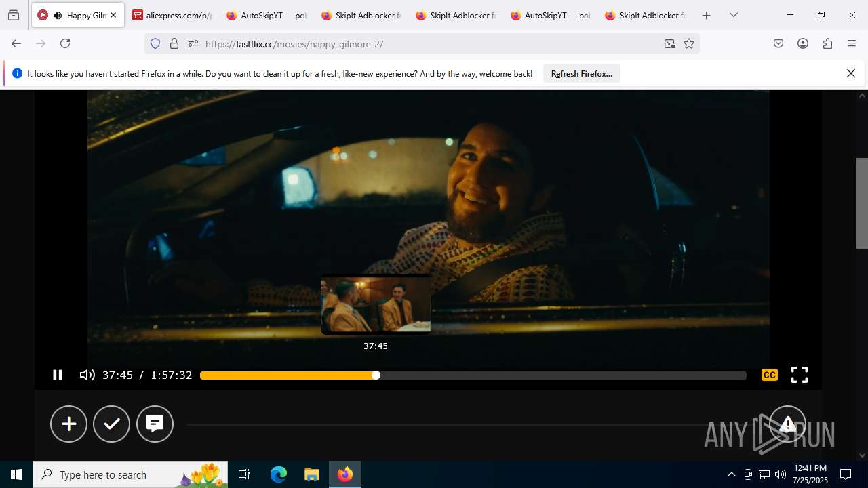Open the Firefox application menu
868x488 pixels.
click(x=852, y=43)
